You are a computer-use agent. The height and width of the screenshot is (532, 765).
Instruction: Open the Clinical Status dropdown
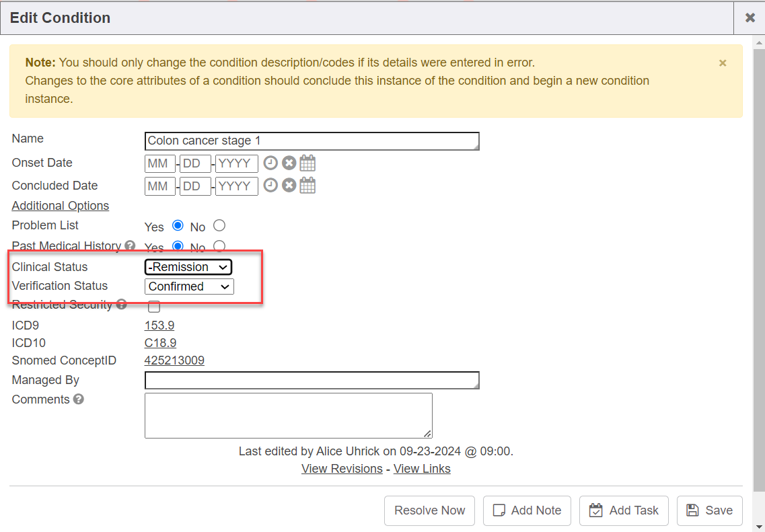click(x=188, y=267)
